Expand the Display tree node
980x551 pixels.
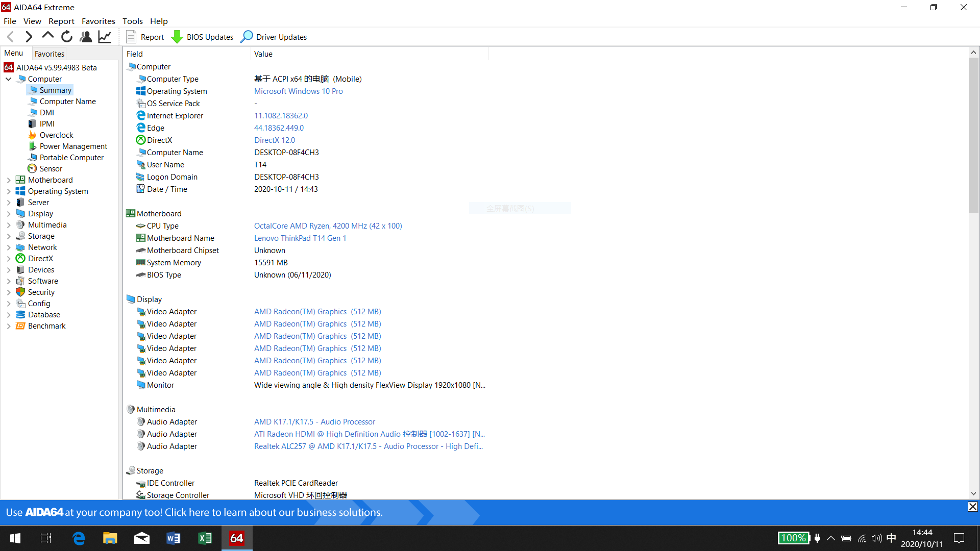[9, 214]
